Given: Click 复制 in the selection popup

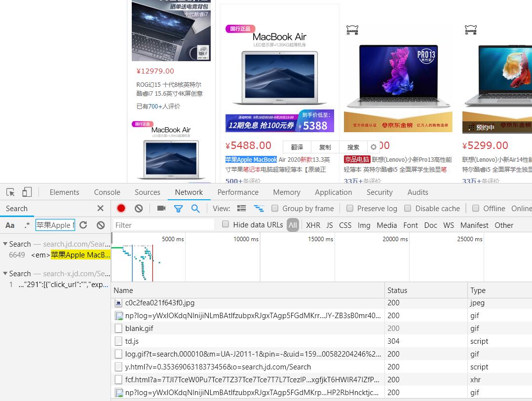Looking at the screenshot, I should 325,147.
